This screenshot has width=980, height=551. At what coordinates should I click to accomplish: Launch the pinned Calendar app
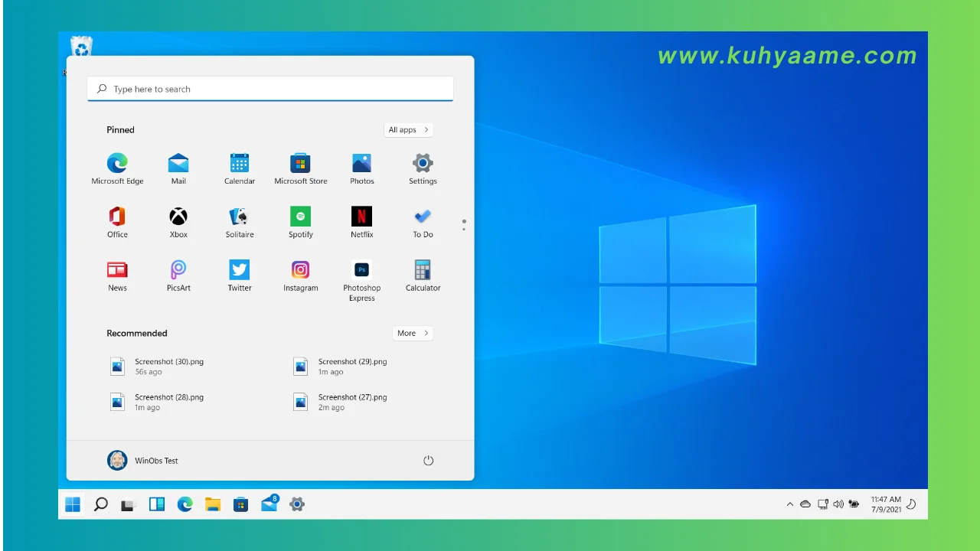click(x=240, y=168)
